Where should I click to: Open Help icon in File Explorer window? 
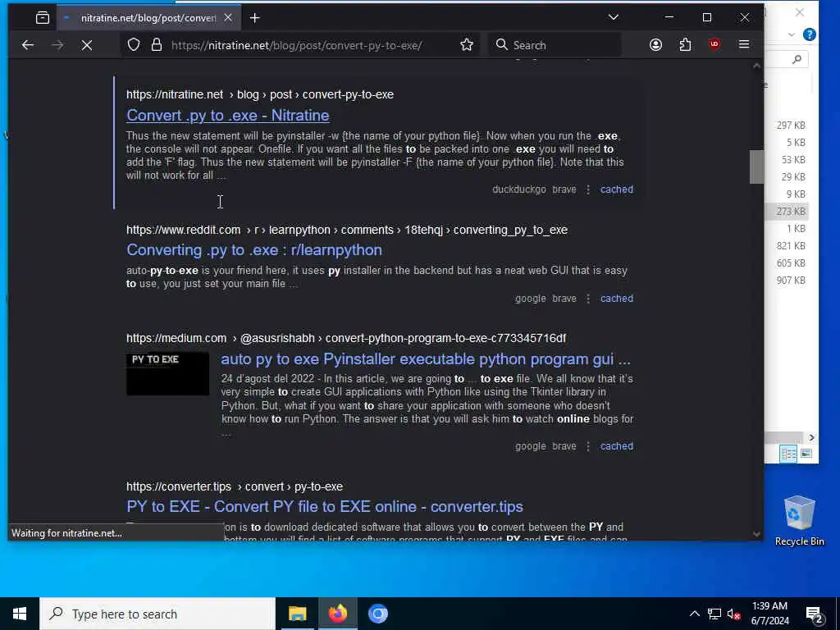point(810,34)
